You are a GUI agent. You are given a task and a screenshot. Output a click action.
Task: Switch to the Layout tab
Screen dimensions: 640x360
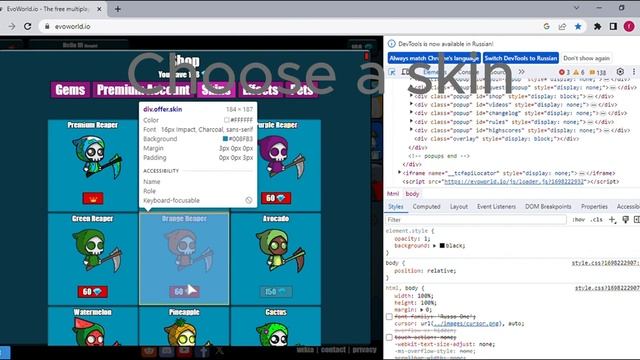click(x=459, y=207)
